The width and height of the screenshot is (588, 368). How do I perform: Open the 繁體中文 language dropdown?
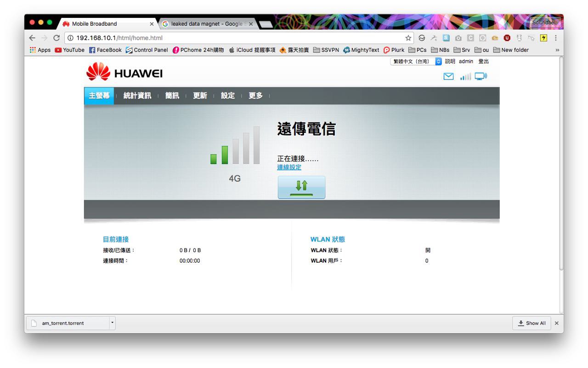pos(416,62)
